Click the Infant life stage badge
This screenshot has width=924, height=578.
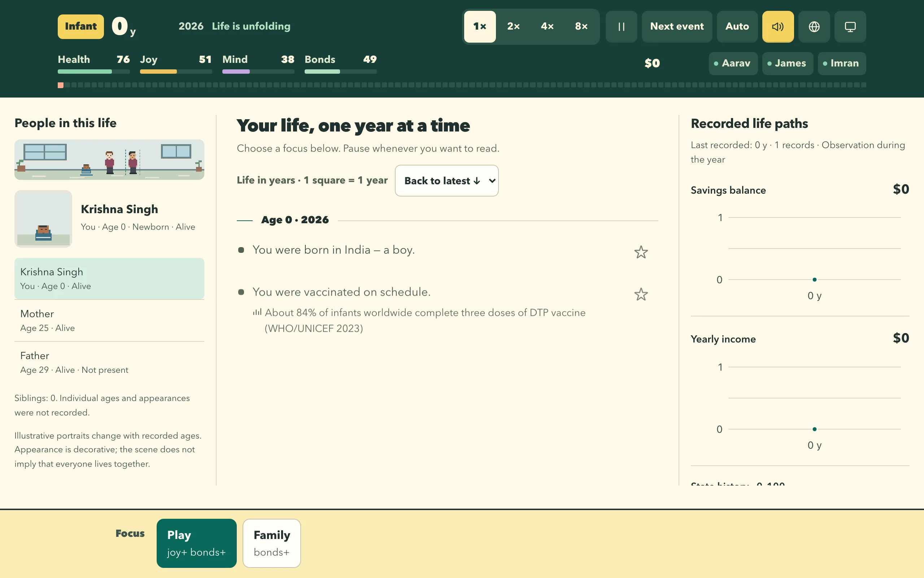tap(80, 26)
